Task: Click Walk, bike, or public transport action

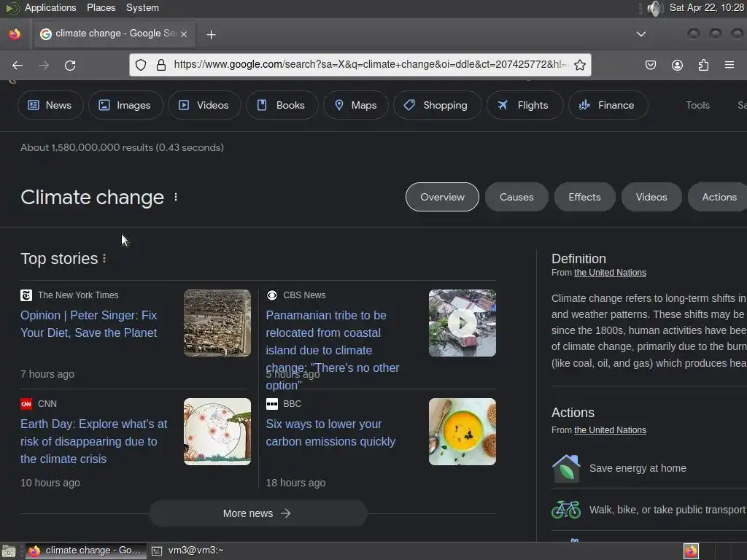Action: [667, 510]
